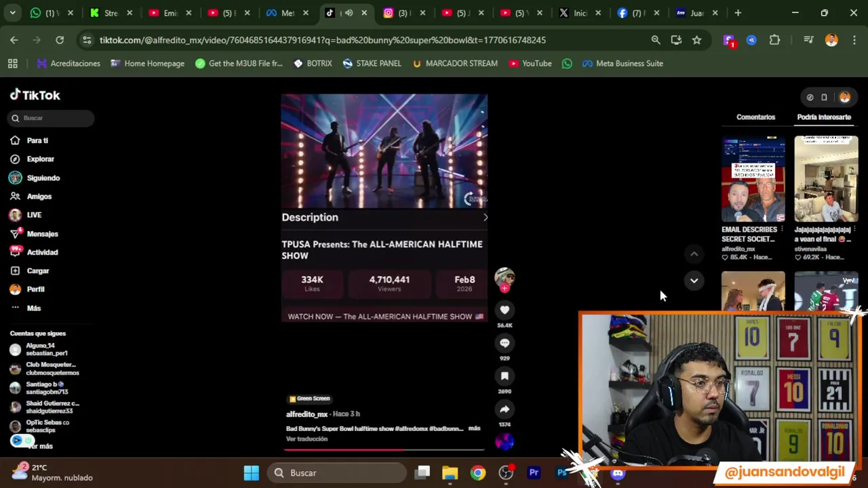The height and width of the screenshot is (488, 868).
Task: Click the taskbar Buscar search box
Action: [x=337, y=472]
